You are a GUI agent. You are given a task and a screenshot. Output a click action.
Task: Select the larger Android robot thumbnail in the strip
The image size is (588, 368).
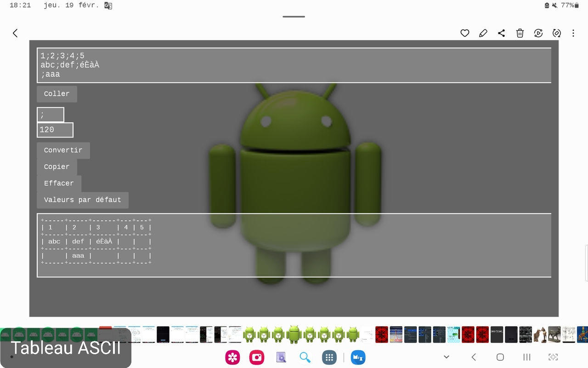(x=294, y=334)
